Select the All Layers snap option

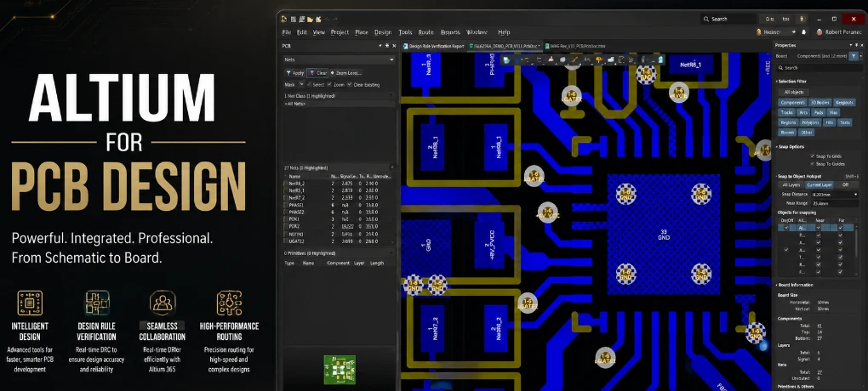(791, 184)
